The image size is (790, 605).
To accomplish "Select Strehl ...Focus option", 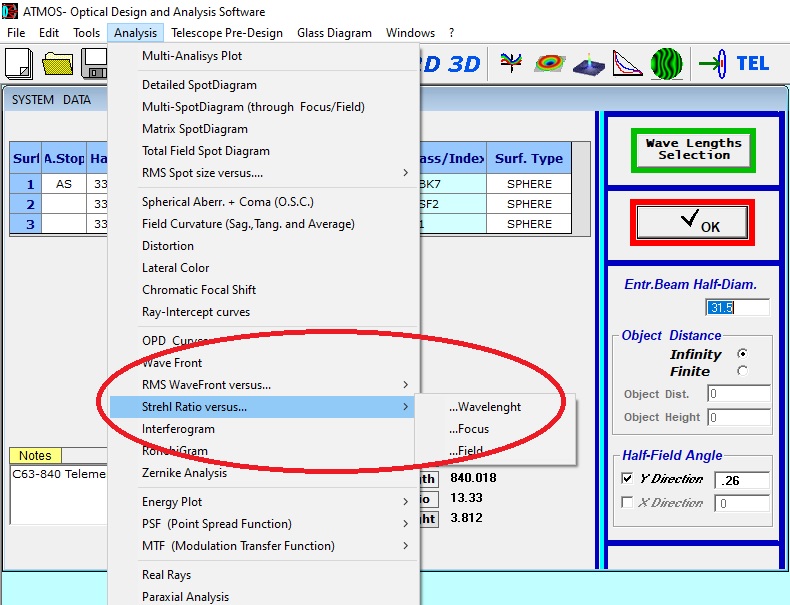I will [495, 429].
